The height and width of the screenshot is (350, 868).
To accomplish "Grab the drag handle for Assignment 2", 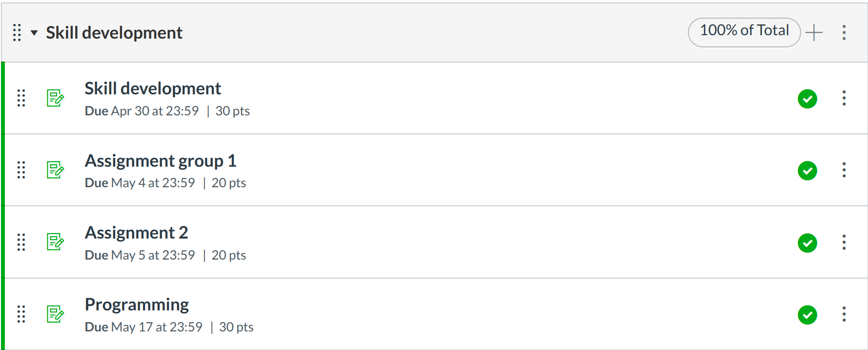I will 21,242.
